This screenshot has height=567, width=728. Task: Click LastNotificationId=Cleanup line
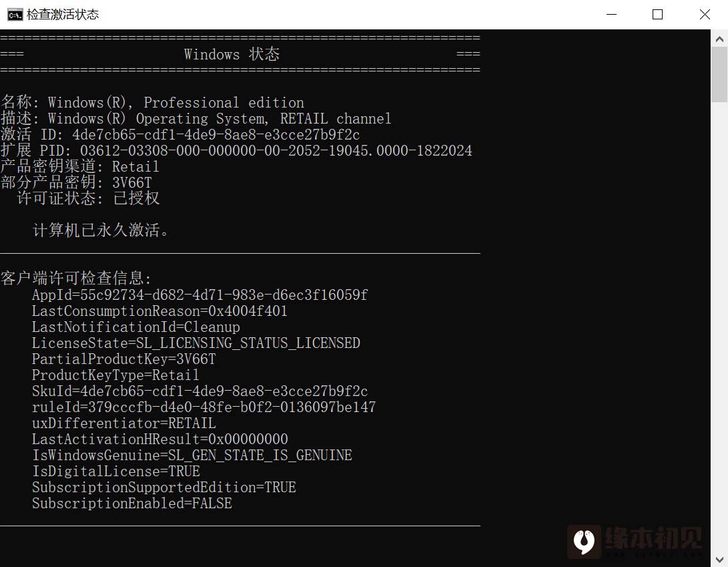tap(135, 327)
